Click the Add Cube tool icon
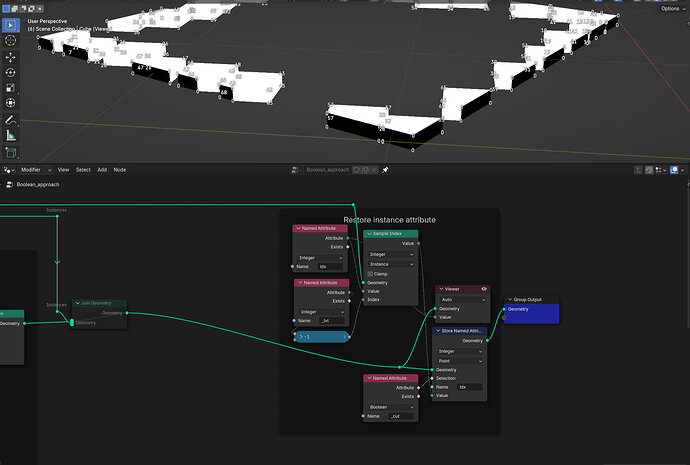Viewport: 690px width, 465px height. point(11,152)
